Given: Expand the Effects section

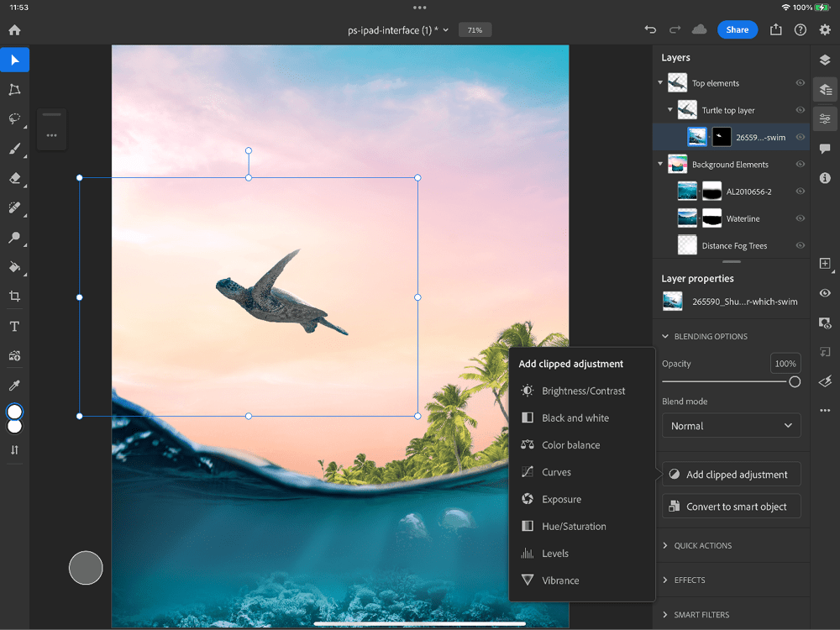Looking at the screenshot, I should [665, 580].
